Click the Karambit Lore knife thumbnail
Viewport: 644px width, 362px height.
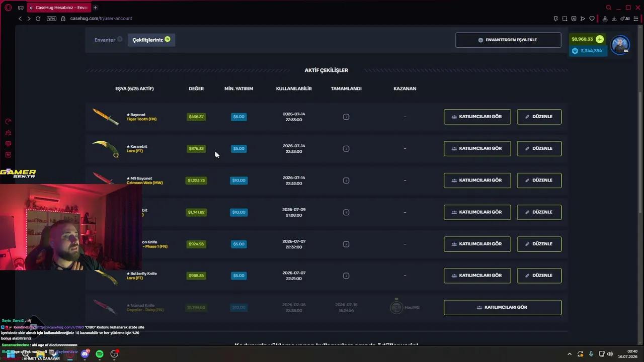106,149
